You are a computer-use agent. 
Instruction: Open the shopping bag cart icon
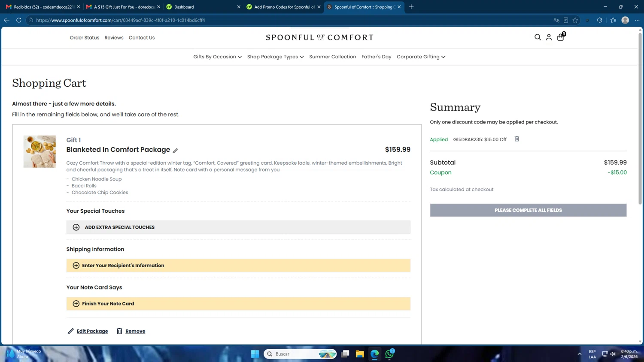(x=561, y=37)
